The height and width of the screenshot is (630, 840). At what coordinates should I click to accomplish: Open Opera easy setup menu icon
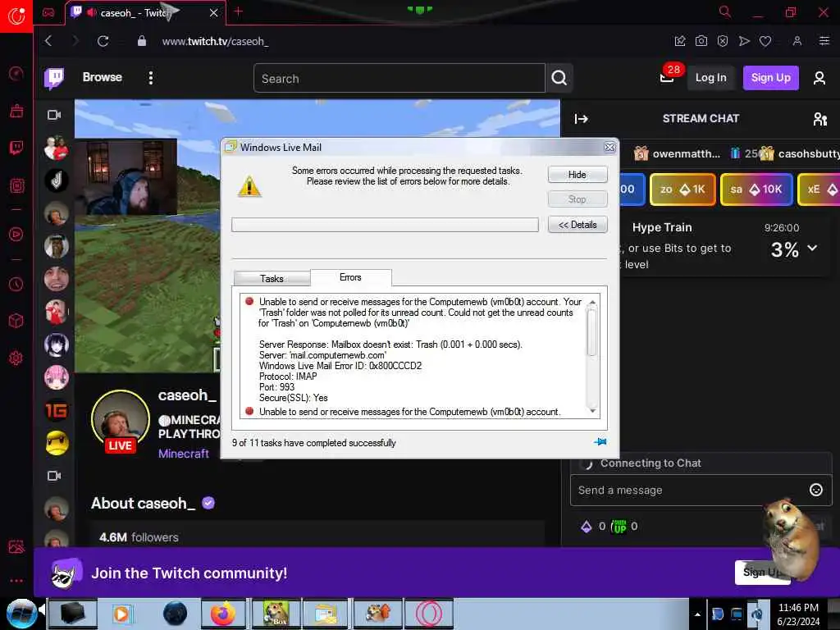[824, 41]
